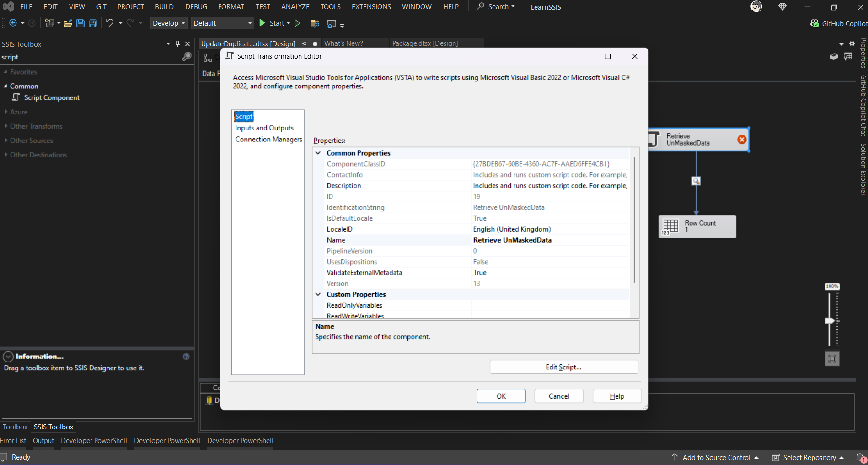The width and height of the screenshot is (868, 465).
Task: Collapse the Common toolbox group
Action: point(5,86)
